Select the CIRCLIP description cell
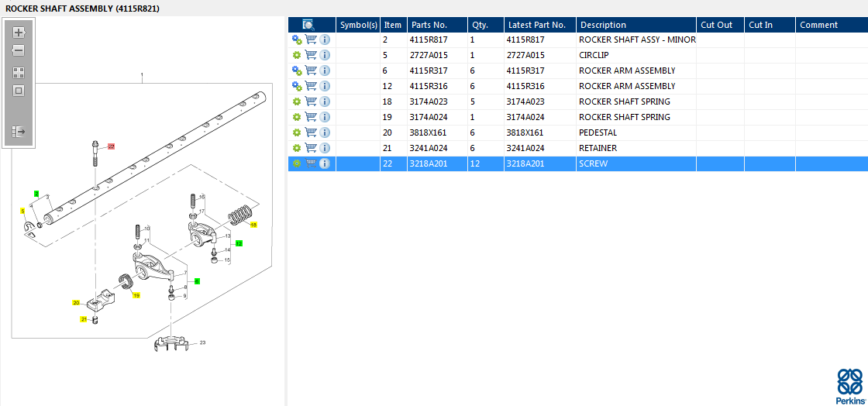This screenshot has height=406, width=868. point(636,55)
